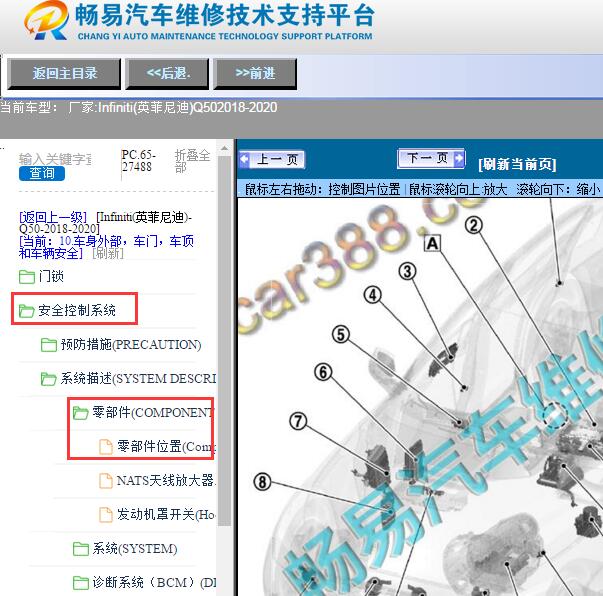Image resolution: width=603 pixels, height=596 pixels.
Task: Open the 发动机罩开关 document
Action: pos(166,514)
